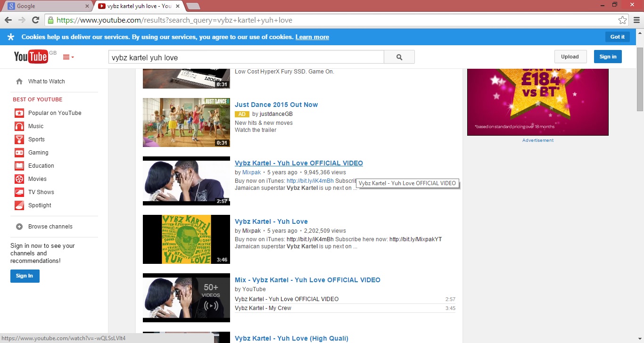Screen dimensions: 644x343
Task: Click the Sign in button in header
Action: click(x=608, y=57)
